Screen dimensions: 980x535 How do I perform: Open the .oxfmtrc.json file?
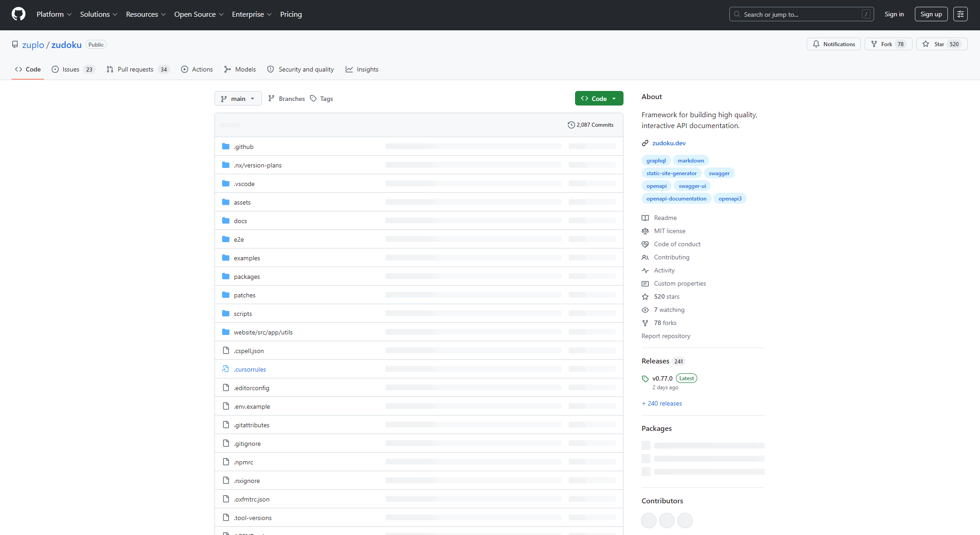coord(252,499)
